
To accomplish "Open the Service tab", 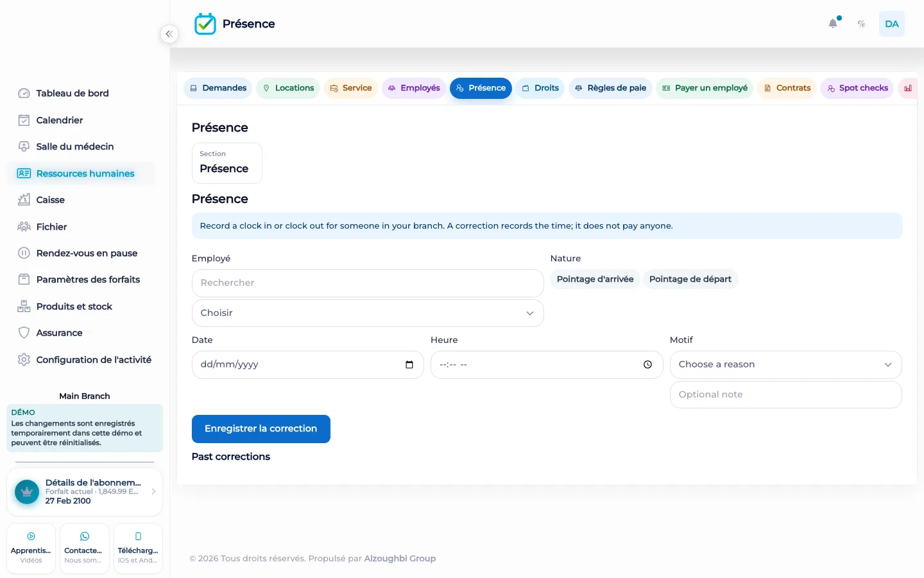I will click(351, 88).
